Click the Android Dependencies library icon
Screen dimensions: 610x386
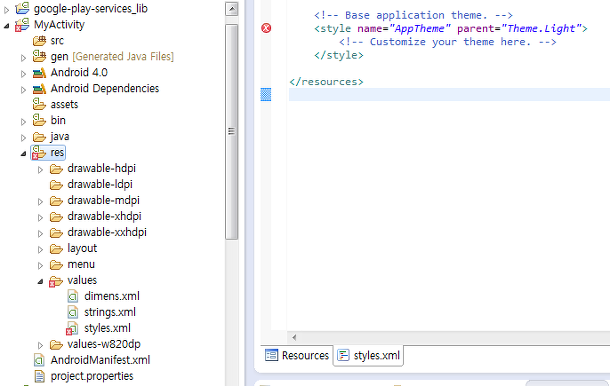pyautogui.click(x=39, y=89)
